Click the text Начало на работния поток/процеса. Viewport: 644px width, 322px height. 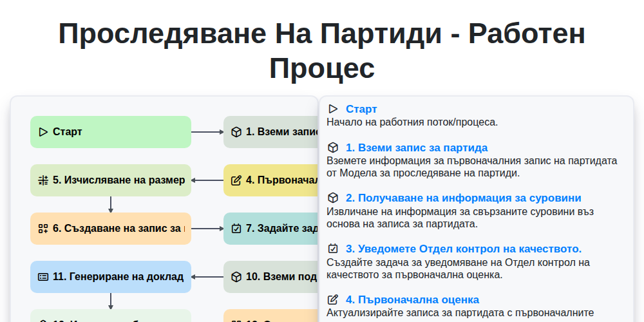[412, 122]
